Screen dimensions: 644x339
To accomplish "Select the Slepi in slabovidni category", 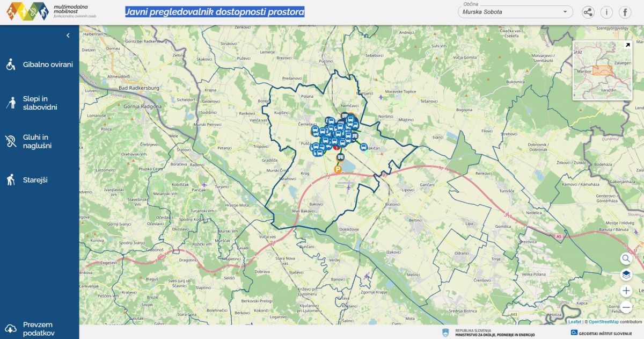I will [40, 103].
